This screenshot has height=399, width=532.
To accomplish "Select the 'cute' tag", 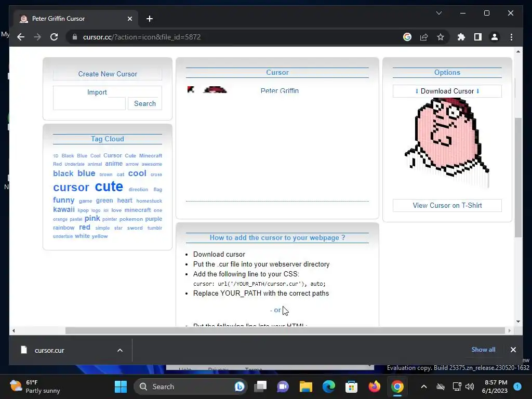I will pos(109,187).
